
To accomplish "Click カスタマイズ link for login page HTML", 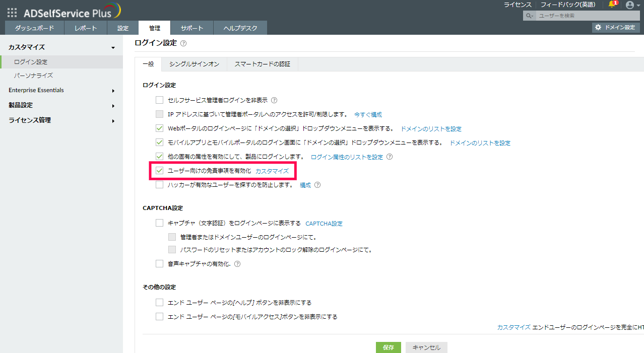I will click(x=513, y=327).
